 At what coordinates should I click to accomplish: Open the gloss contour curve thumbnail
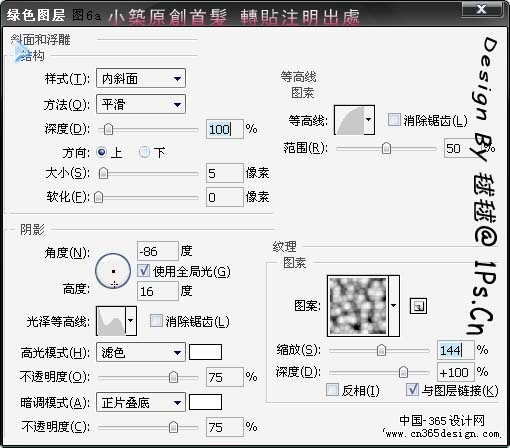[116, 321]
